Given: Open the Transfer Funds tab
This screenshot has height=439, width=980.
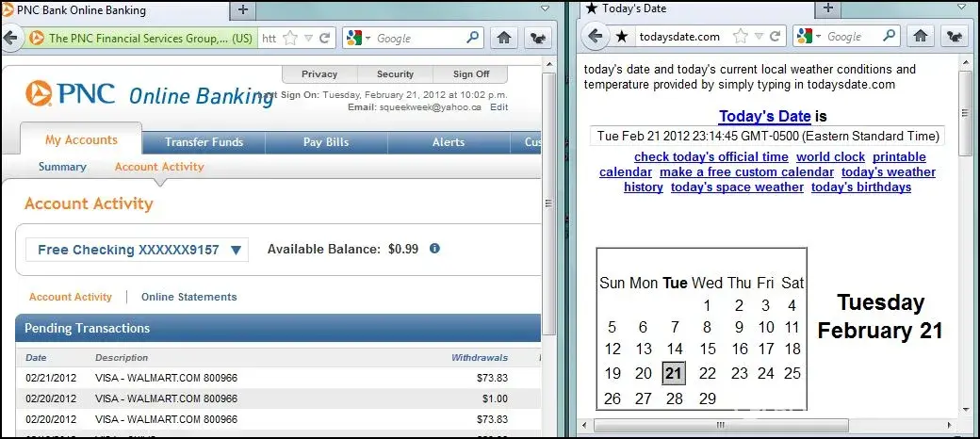Looking at the screenshot, I should pyautogui.click(x=204, y=142).
